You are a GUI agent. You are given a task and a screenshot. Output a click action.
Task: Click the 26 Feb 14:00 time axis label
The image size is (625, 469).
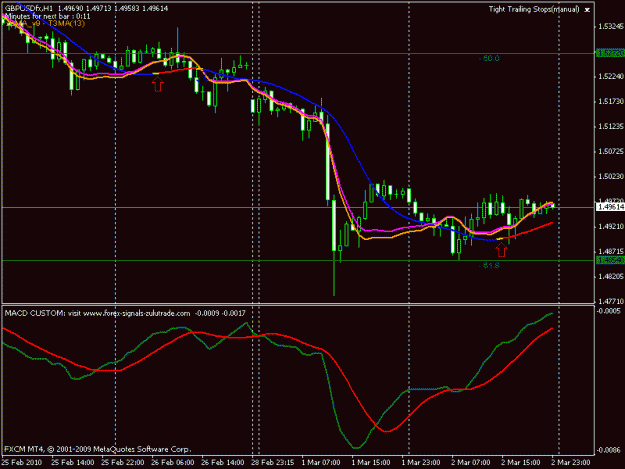pyautogui.click(x=223, y=463)
